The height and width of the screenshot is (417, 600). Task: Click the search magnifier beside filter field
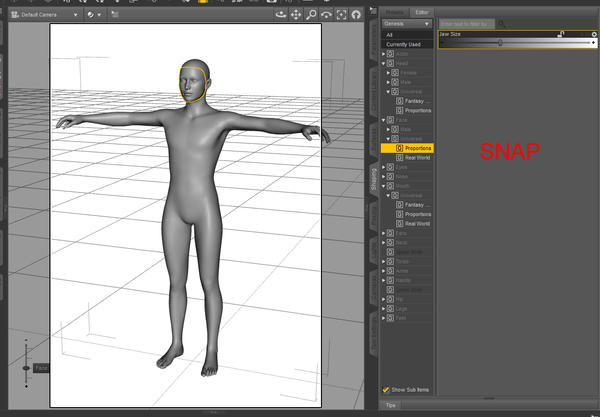(x=502, y=22)
